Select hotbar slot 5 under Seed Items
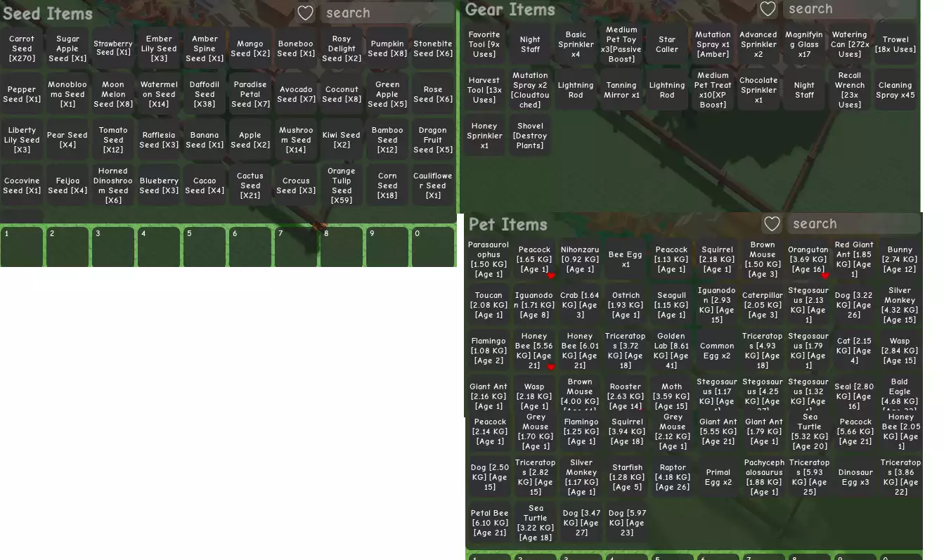Viewport: 944px width, 560px height. [x=205, y=247]
